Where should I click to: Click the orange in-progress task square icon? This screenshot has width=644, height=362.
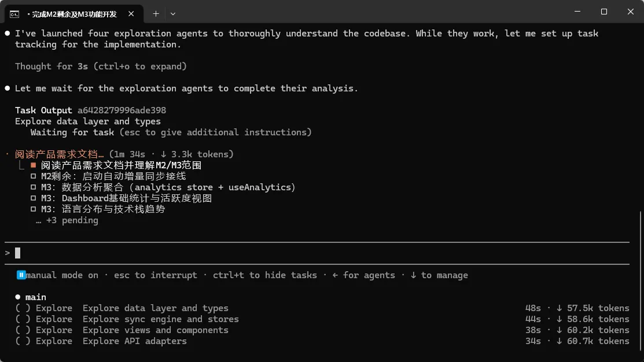coord(33,165)
